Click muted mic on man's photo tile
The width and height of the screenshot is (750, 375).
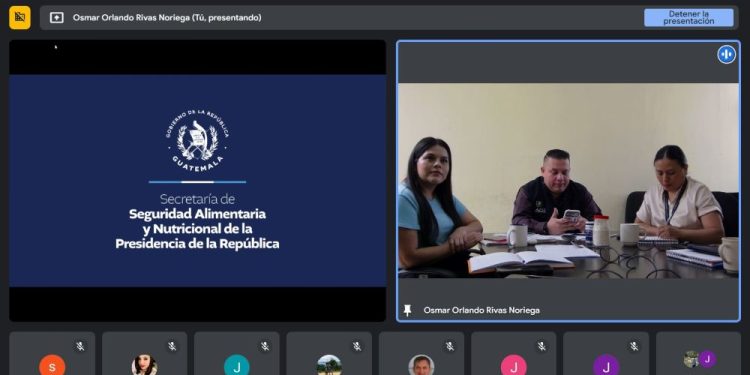click(x=449, y=346)
